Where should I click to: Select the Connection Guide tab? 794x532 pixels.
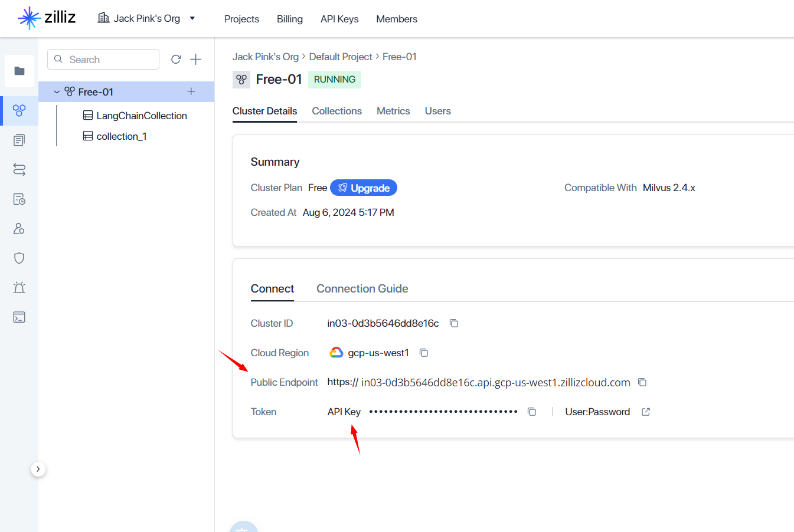point(362,288)
